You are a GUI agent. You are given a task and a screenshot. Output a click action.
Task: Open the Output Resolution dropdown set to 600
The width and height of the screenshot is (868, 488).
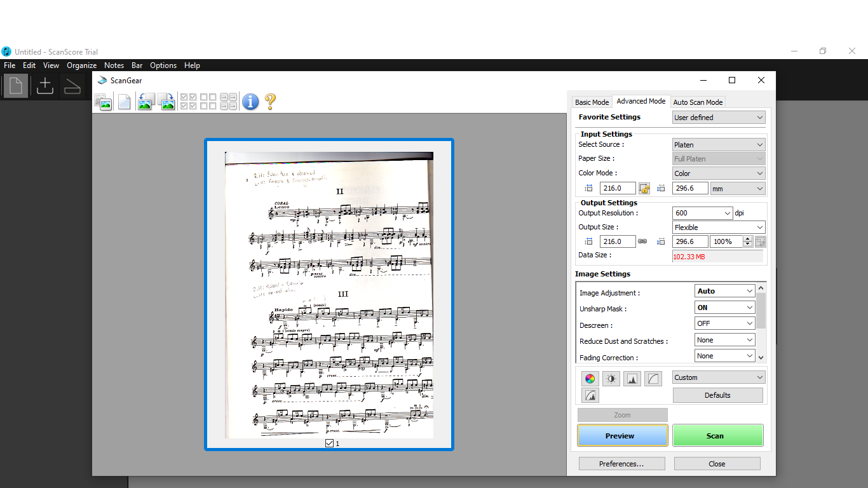pyautogui.click(x=702, y=213)
